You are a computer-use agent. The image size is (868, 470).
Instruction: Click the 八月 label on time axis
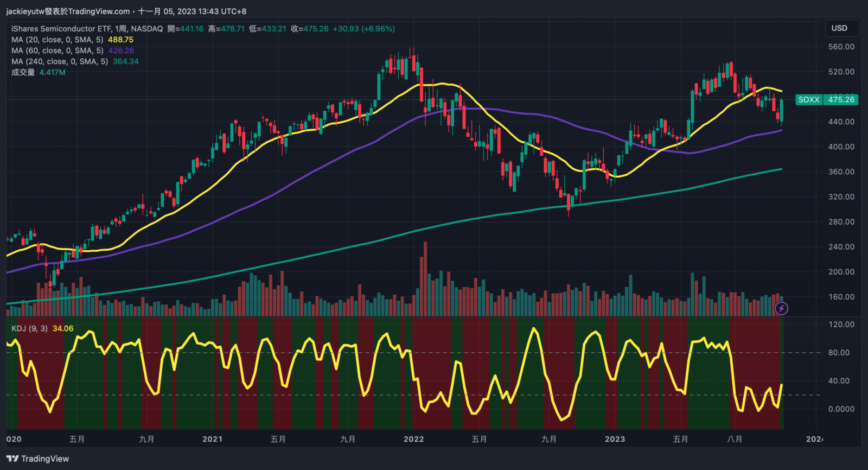[x=735, y=439]
